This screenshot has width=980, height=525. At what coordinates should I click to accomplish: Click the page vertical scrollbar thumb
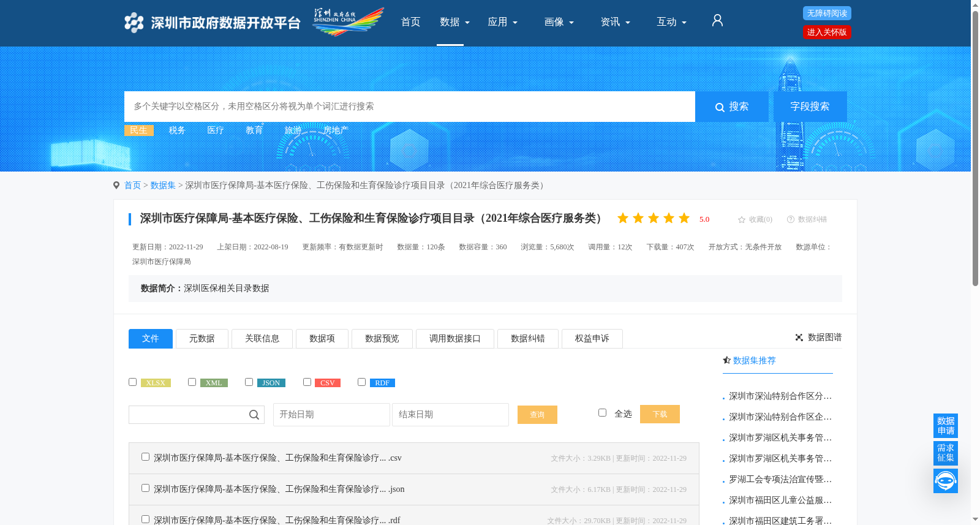975,147
